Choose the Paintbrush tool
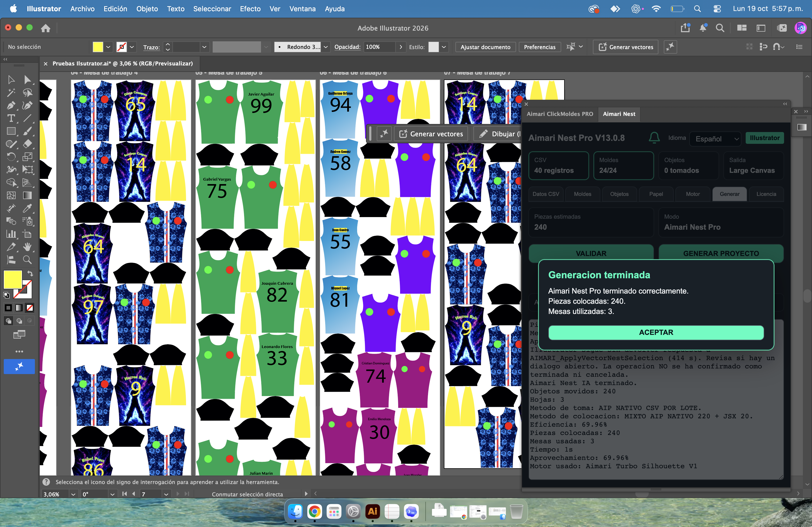 click(x=27, y=131)
